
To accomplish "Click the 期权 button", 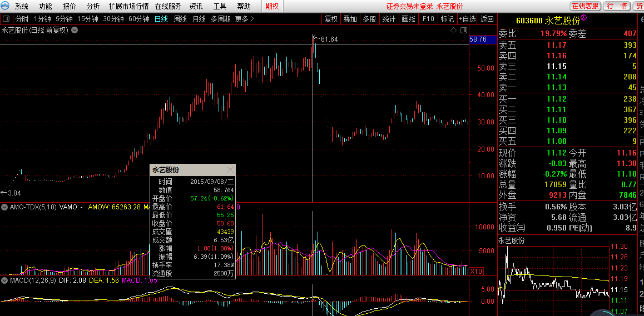I will [x=273, y=6].
